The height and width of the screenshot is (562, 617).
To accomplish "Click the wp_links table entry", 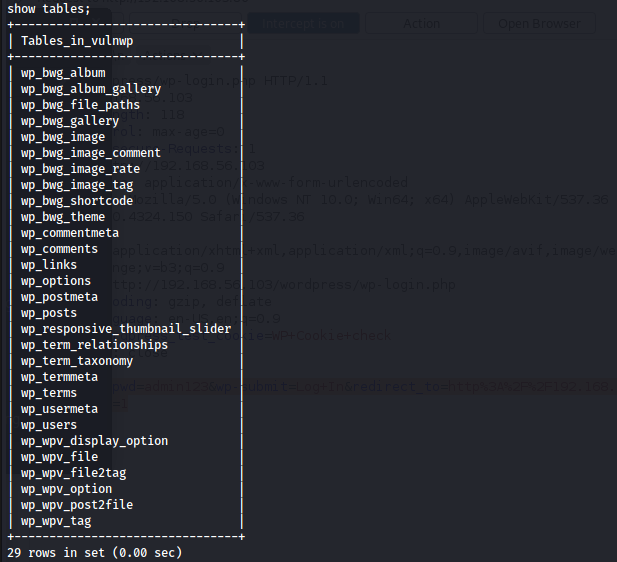I will (49, 265).
